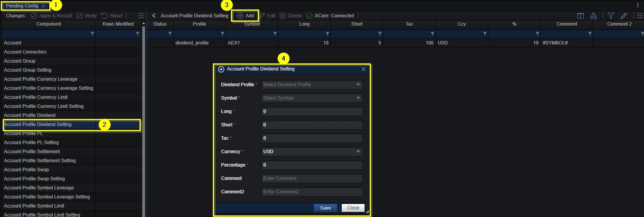The image size is (644, 217).
Task: Toggle the funnel filter row icon
Action: pyautogui.click(x=611, y=16)
